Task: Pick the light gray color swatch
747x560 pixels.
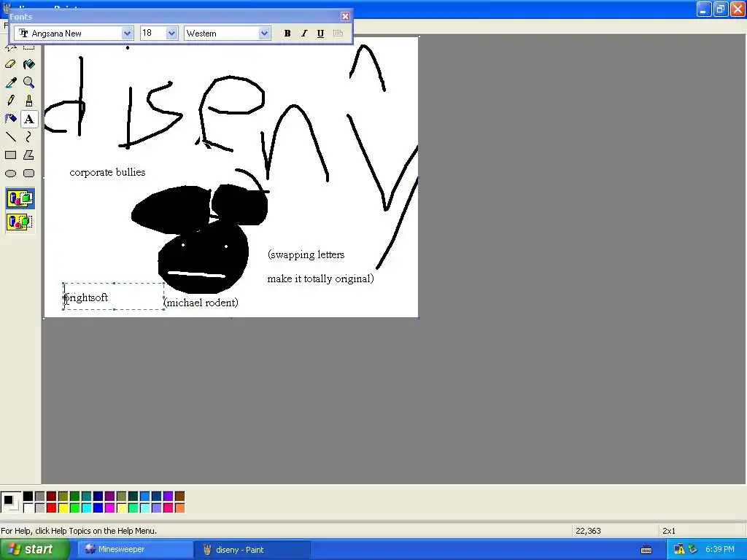Action: coord(39,508)
